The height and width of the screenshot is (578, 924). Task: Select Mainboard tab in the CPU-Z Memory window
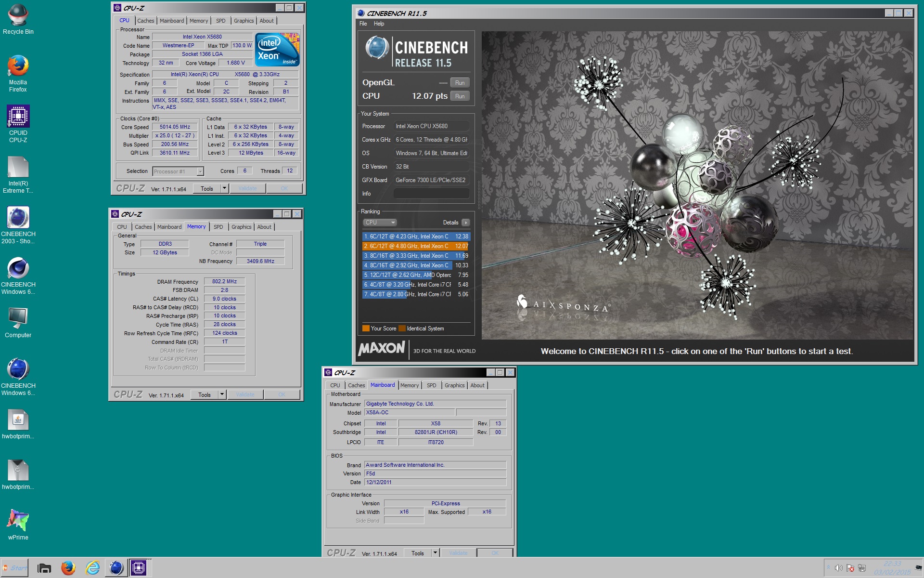click(169, 227)
